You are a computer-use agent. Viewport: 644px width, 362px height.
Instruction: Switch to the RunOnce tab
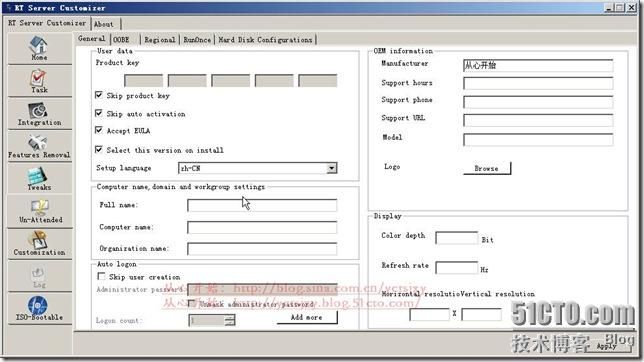(197, 40)
